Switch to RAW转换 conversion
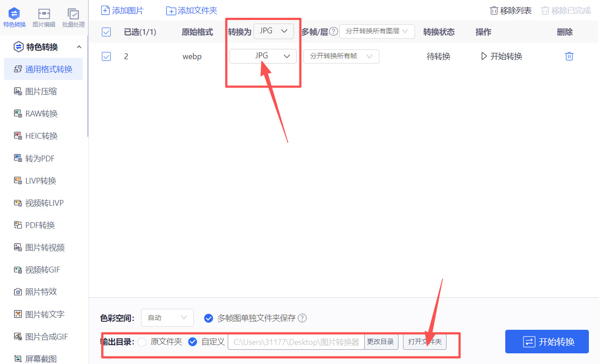This screenshot has height=364, width=600. click(x=40, y=113)
